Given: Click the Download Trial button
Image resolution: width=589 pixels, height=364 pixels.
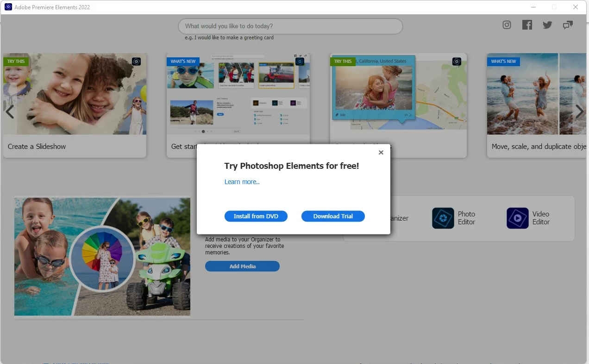Looking at the screenshot, I should 333,216.
